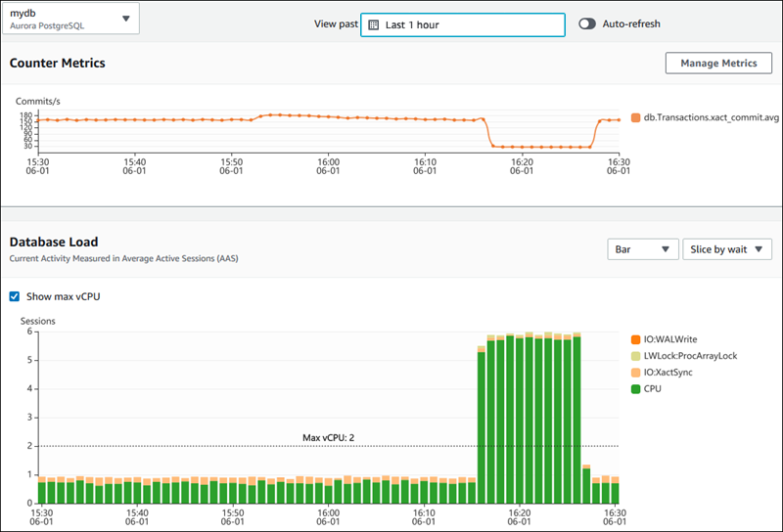Click the calendar icon in time range field
The height and width of the screenshot is (532, 783).
click(373, 24)
